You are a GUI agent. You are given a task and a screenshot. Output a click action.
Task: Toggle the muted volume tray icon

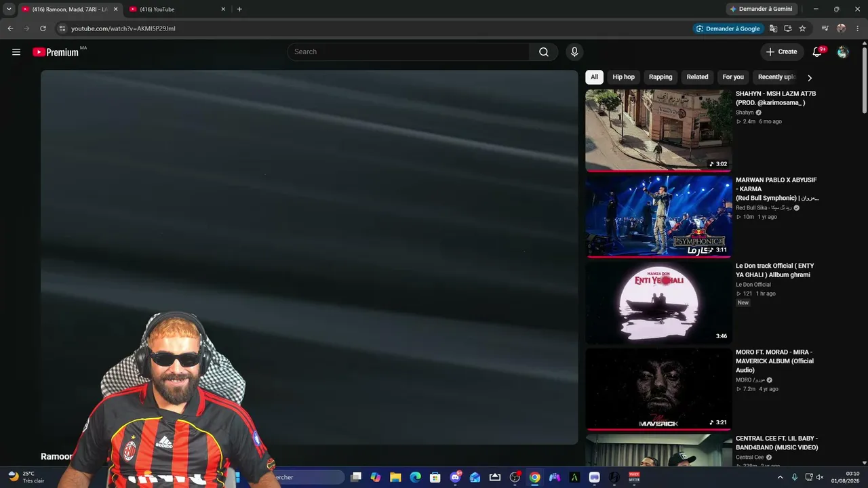[820, 477]
